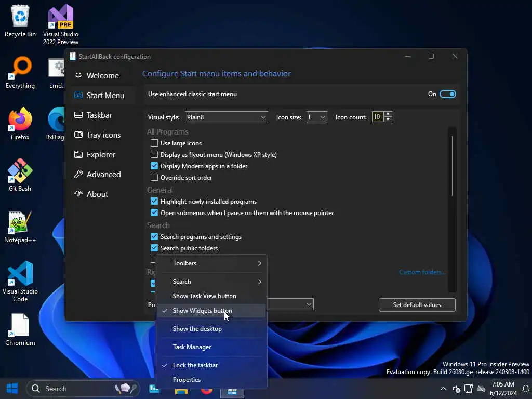Decrease the Icon count value
This screenshot has width=532, height=399.
click(x=388, y=120)
